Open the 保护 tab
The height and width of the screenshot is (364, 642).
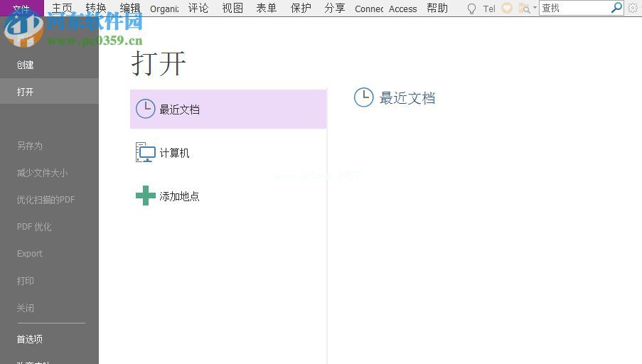pos(301,9)
